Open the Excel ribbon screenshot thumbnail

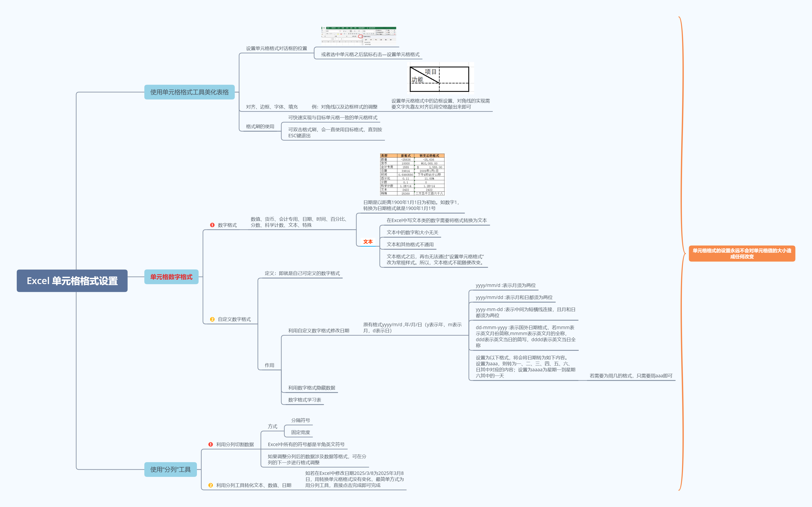[x=359, y=35]
